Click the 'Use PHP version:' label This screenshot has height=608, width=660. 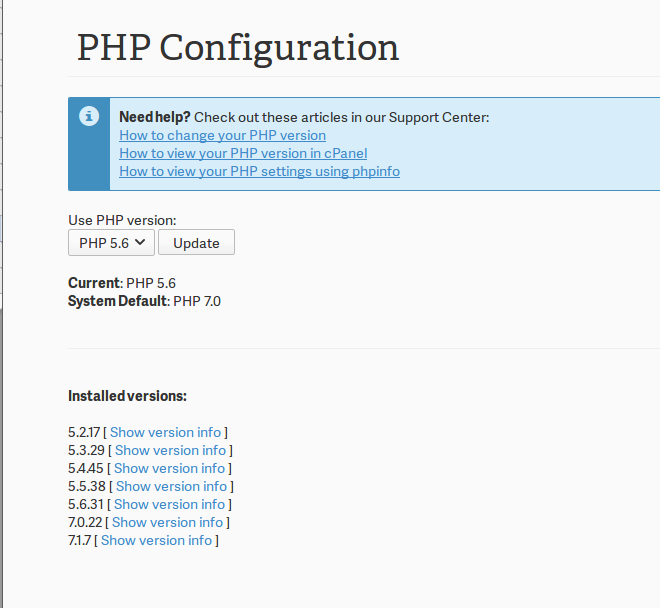click(x=122, y=220)
